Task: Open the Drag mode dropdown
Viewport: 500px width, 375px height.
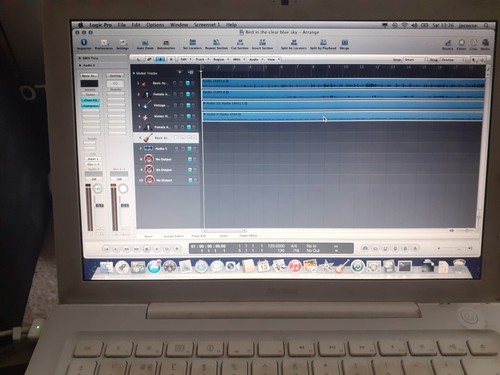Action: [452, 60]
